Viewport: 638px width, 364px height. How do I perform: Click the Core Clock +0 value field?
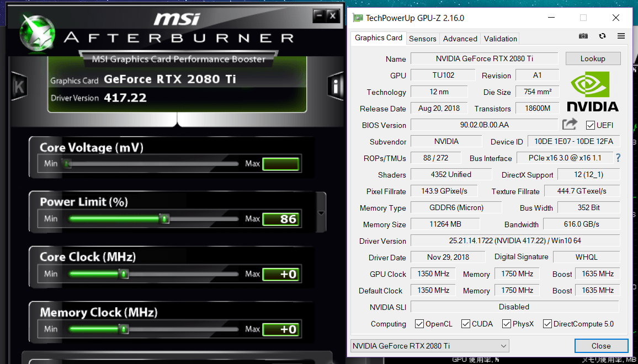tap(280, 274)
